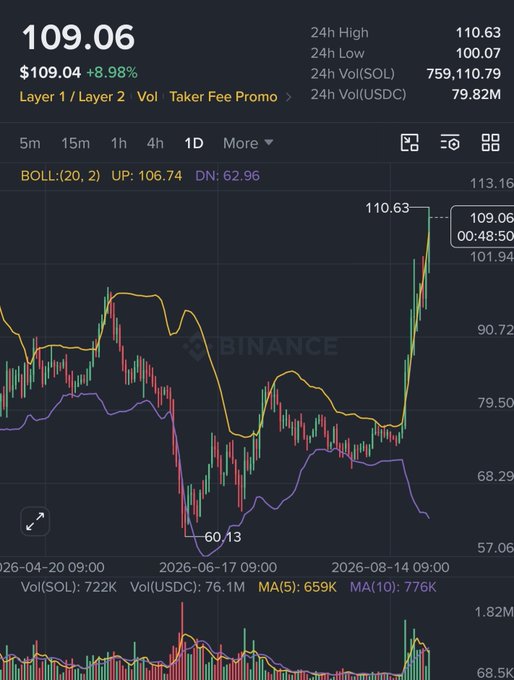Open the chart indicator settings icon

coord(450,143)
